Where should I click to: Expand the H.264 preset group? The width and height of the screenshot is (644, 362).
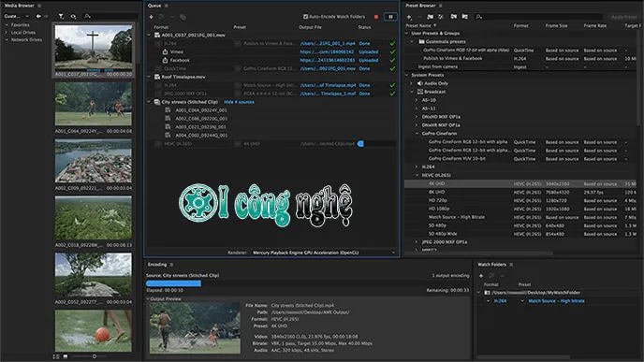click(x=417, y=167)
